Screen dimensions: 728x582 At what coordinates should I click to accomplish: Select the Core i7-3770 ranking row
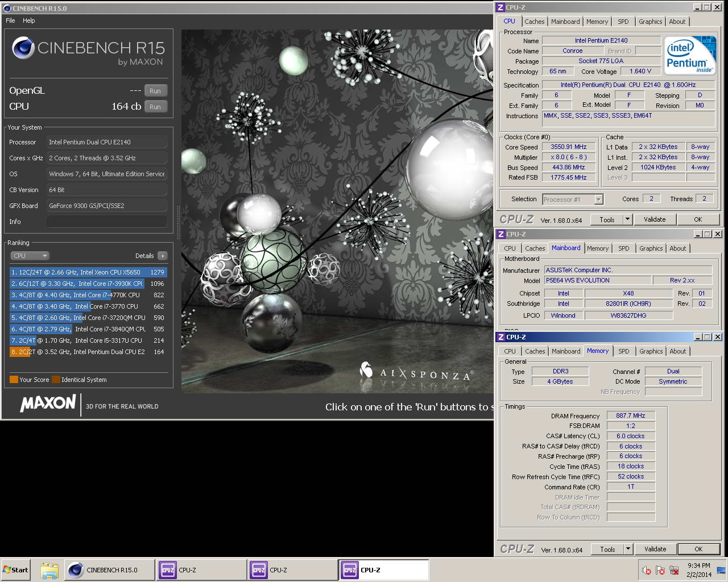coord(88,306)
